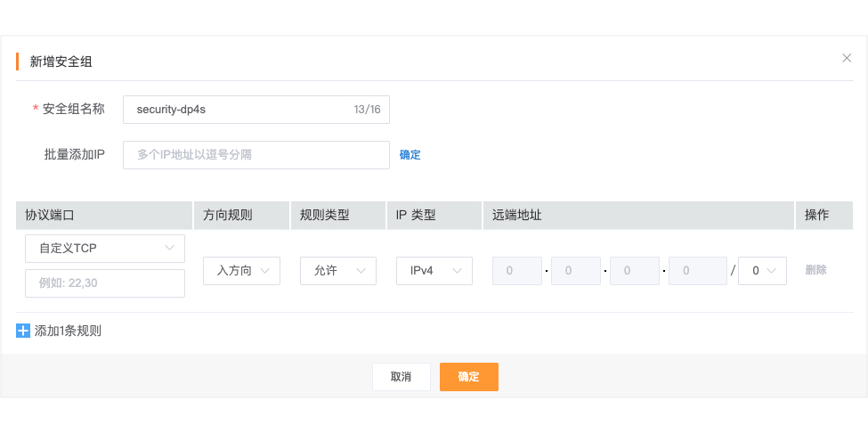This screenshot has height=434, width=868.
Task: Expand the 入方向 direction dropdown
Action: tap(241, 271)
